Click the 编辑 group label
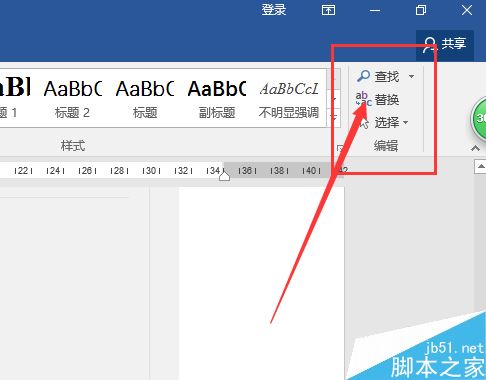The height and width of the screenshot is (380, 486). [386, 146]
